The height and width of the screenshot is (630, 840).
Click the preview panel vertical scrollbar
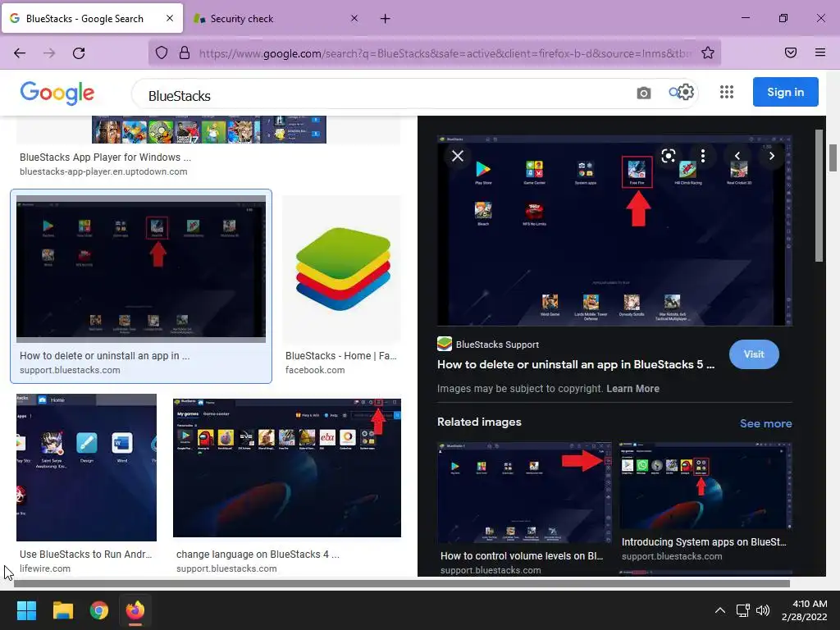[819, 195]
